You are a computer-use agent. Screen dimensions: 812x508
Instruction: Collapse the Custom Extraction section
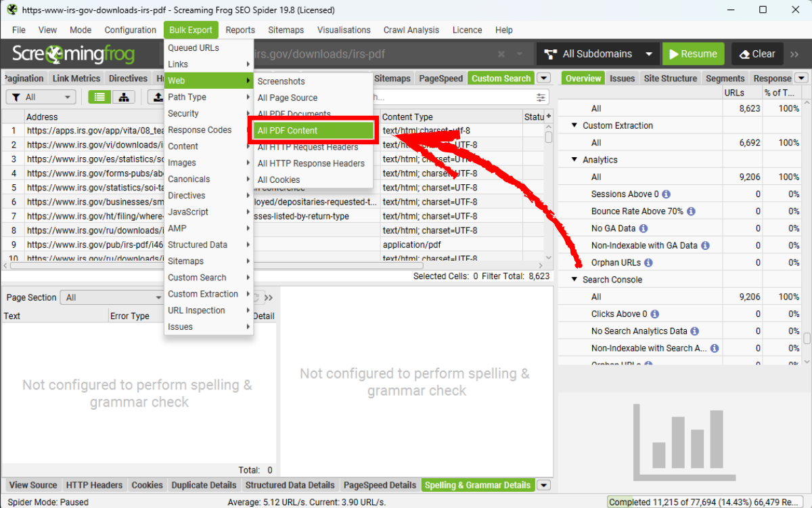coord(574,125)
